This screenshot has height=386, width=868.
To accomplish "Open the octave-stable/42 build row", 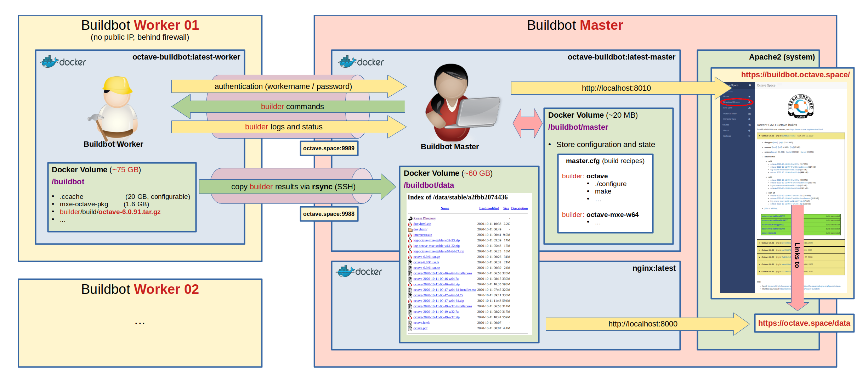I will [801, 233].
